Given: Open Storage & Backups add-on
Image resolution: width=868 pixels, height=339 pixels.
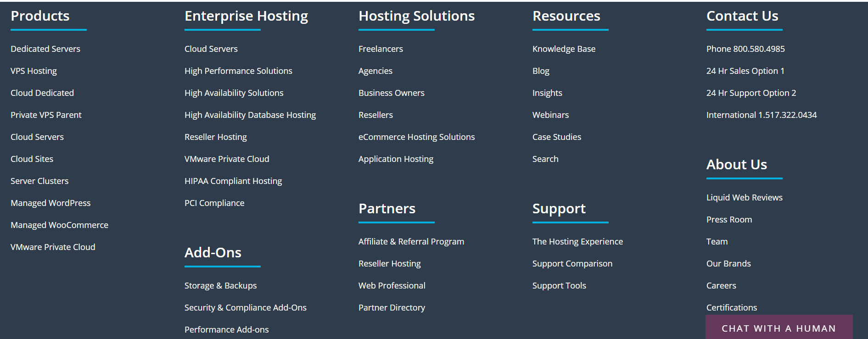Looking at the screenshot, I should click(x=220, y=286).
